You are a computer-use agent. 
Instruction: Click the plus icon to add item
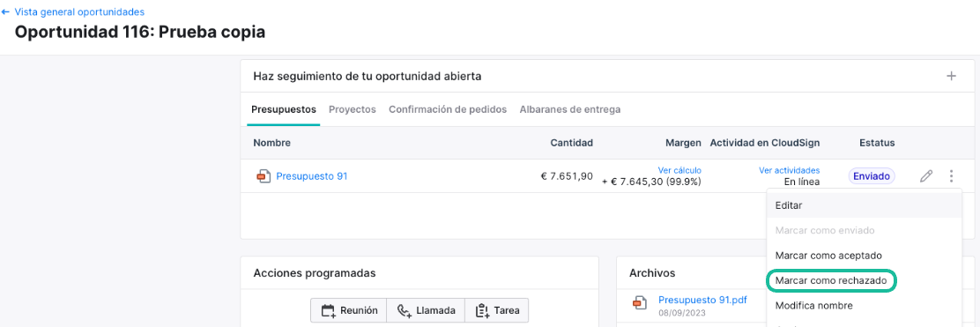click(x=951, y=77)
